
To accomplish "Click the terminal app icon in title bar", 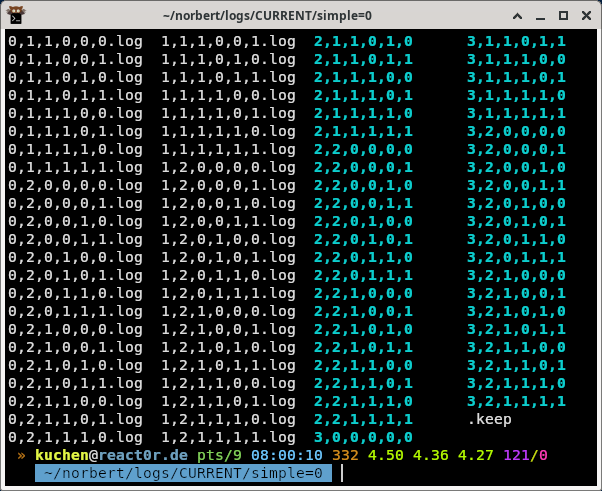I will tap(17, 16).
